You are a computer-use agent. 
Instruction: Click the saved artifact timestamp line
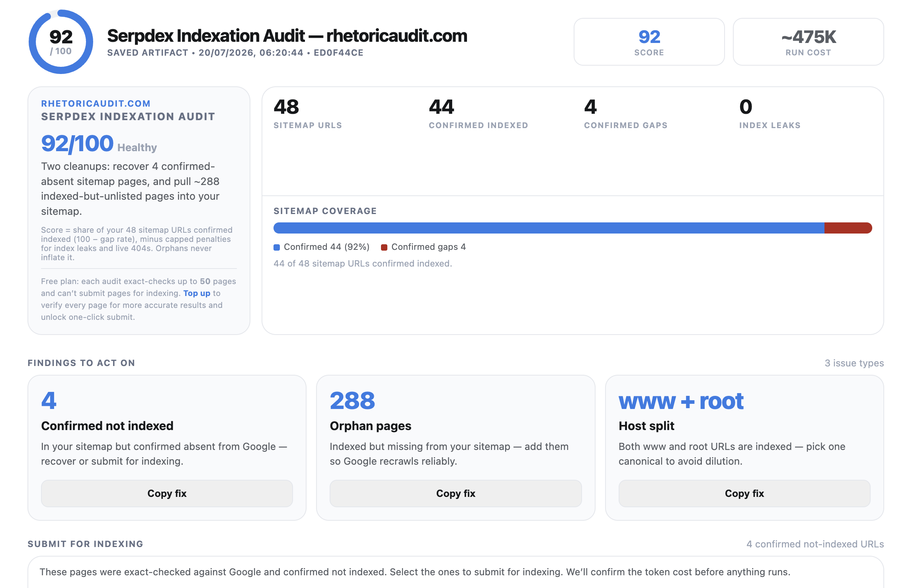tap(235, 53)
